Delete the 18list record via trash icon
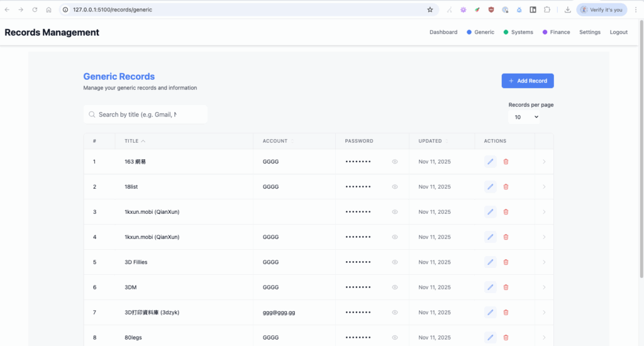 (x=506, y=187)
